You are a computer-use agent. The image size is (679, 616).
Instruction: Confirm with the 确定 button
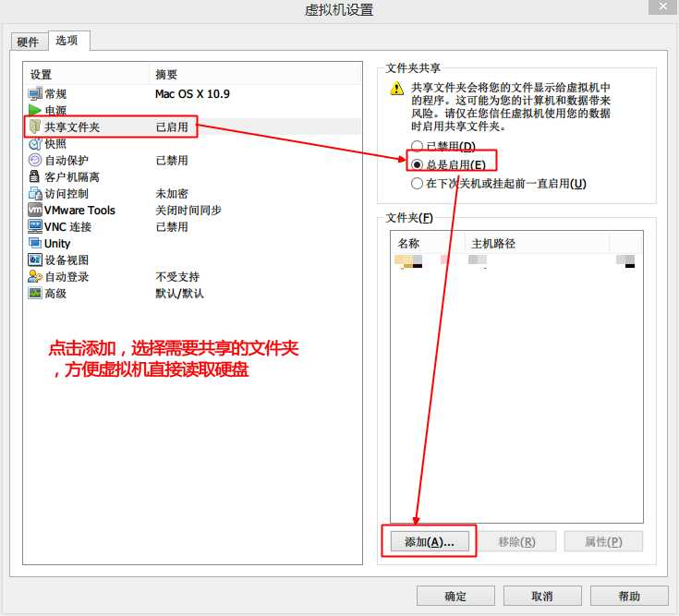click(x=455, y=596)
